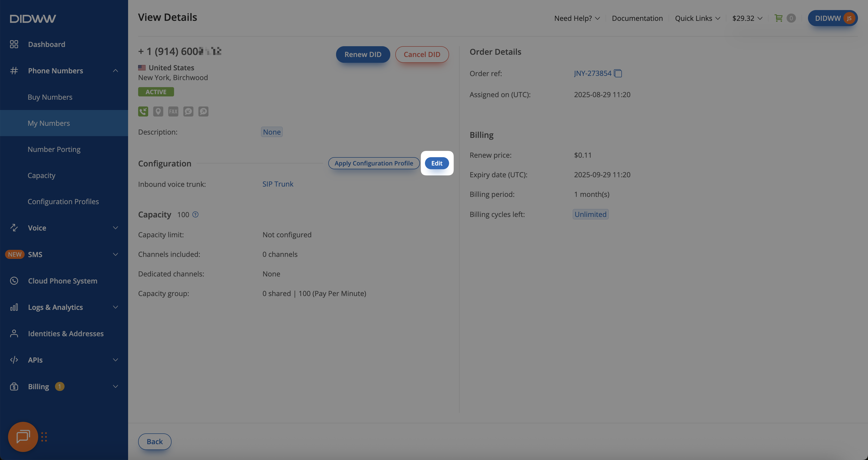
Task: Expand the Voice menu chevron
Action: pyautogui.click(x=115, y=228)
